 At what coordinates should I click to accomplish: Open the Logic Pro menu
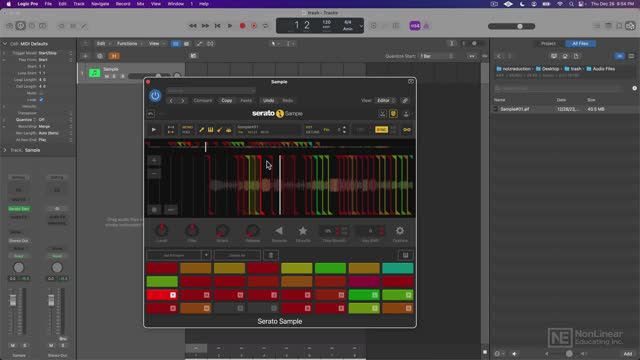click(28, 4)
